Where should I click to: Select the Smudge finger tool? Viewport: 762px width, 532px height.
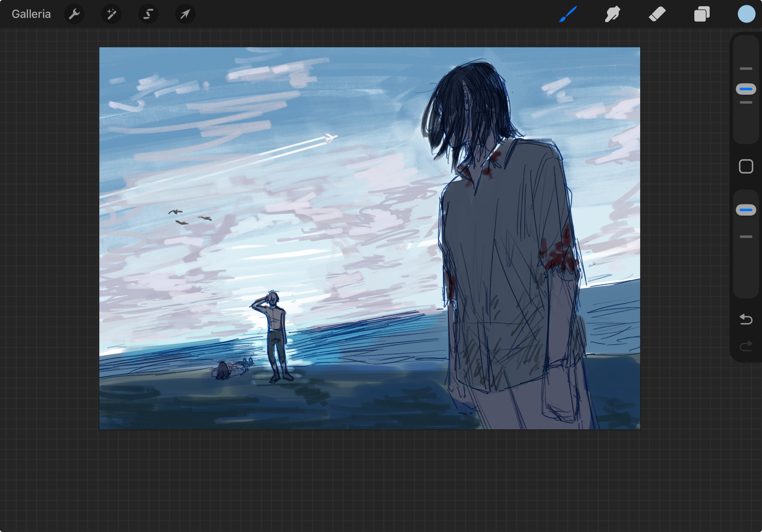612,14
